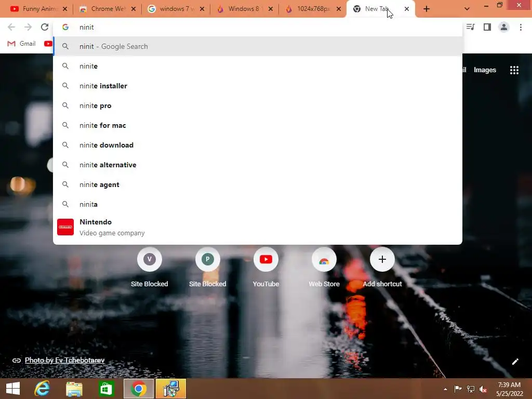Select the 'ninite installer' suggestion
The image size is (532, 399).
(x=258, y=86)
